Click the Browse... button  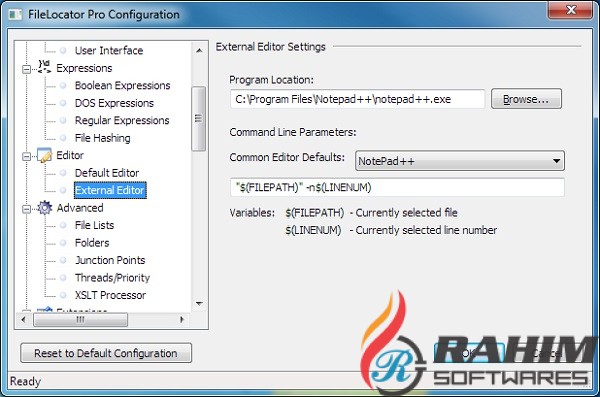point(526,99)
